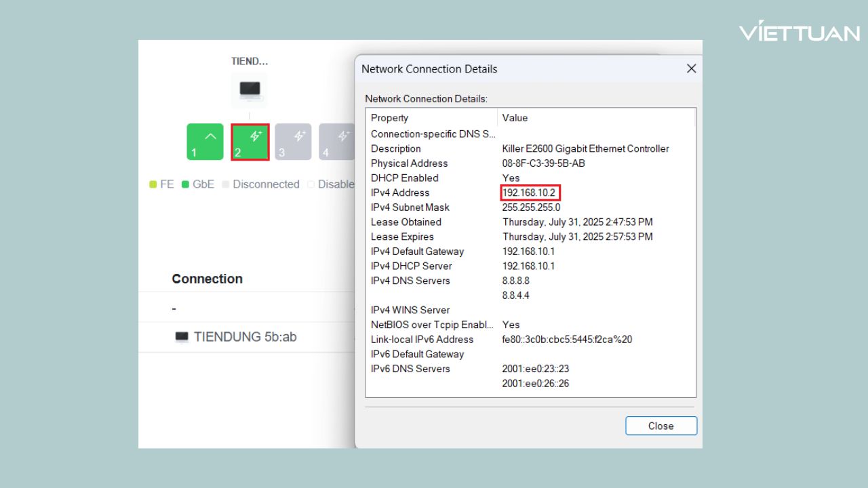Click the Disconnected legend label

click(x=266, y=184)
